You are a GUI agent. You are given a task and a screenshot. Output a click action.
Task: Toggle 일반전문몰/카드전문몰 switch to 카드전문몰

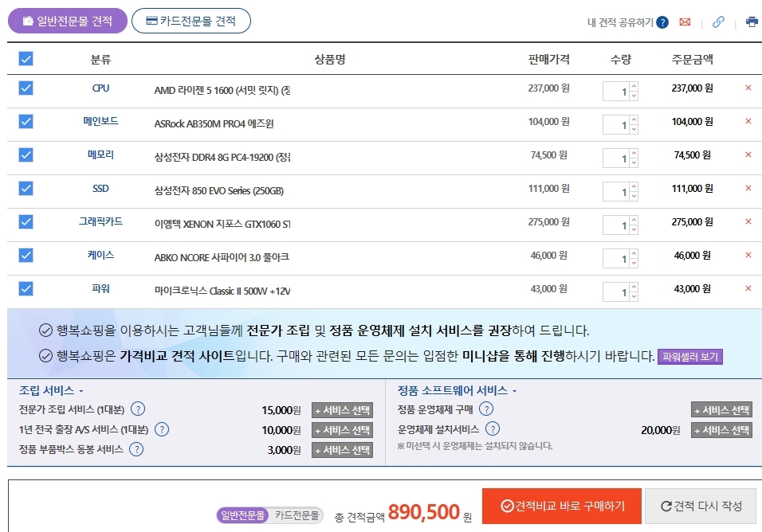(x=297, y=516)
